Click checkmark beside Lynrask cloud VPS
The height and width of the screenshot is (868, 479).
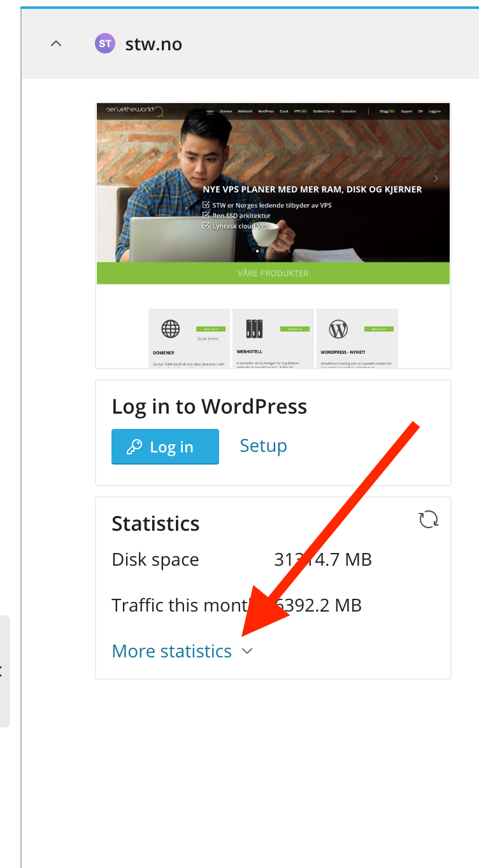(x=206, y=225)
